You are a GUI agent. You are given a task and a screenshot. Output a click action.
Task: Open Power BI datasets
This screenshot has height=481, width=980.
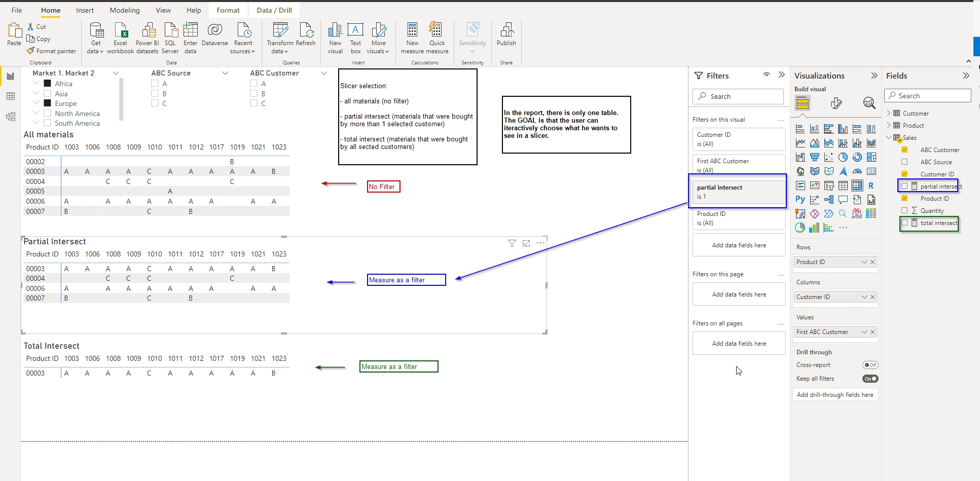point(148,38)
